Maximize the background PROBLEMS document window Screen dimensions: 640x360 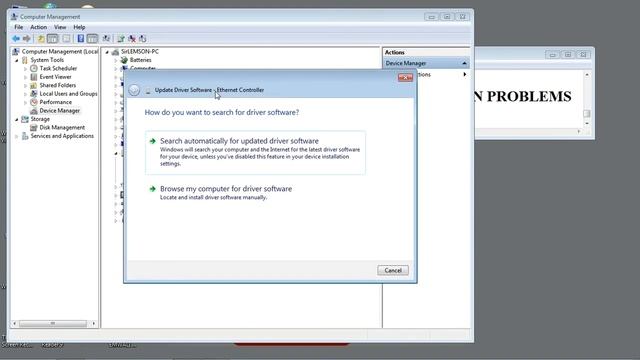568,54
